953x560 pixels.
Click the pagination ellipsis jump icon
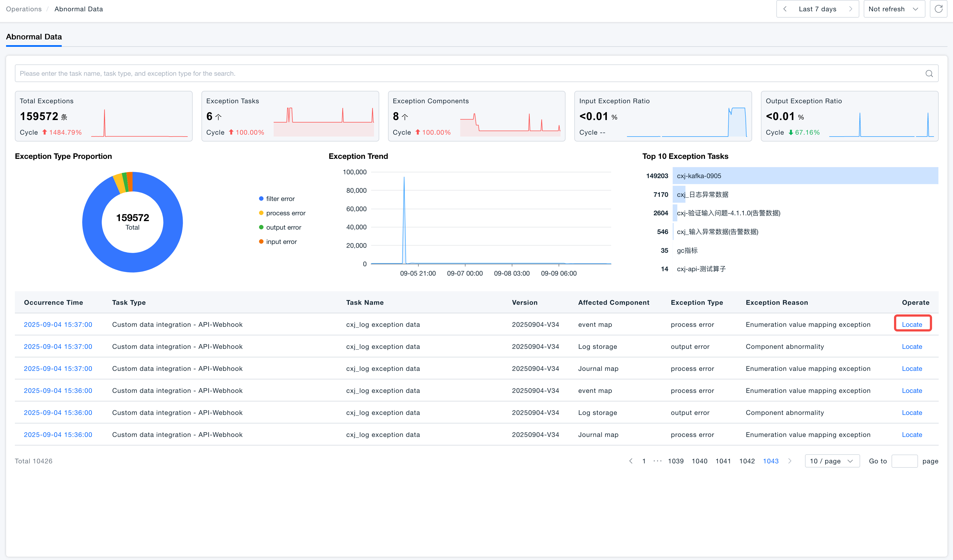tap(658, 461)
